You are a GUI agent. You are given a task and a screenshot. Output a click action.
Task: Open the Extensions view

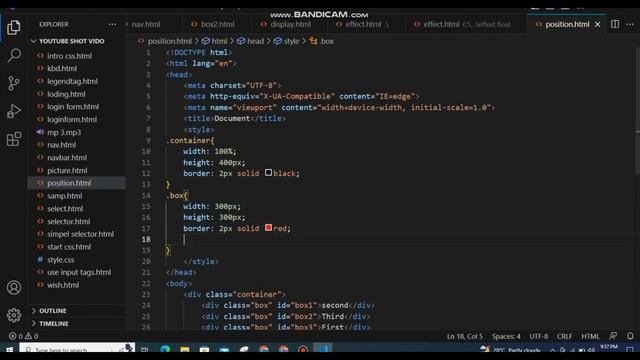coord(13,139)
